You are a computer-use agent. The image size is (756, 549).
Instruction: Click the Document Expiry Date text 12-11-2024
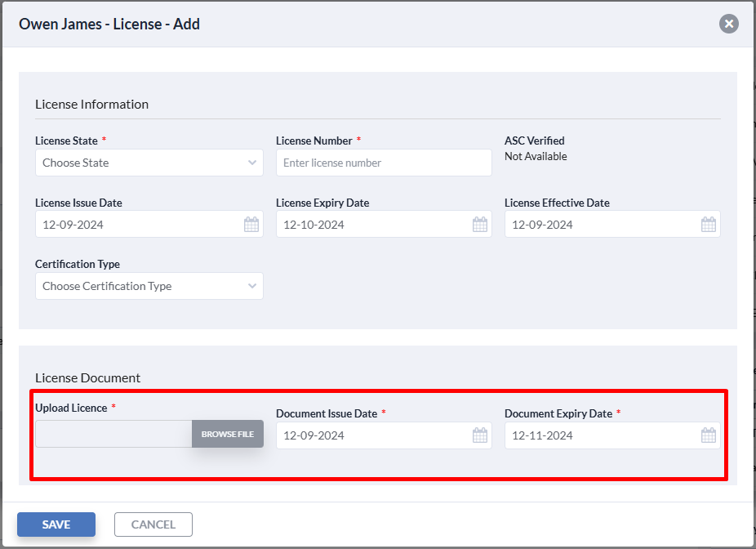[x=542, y=435]
